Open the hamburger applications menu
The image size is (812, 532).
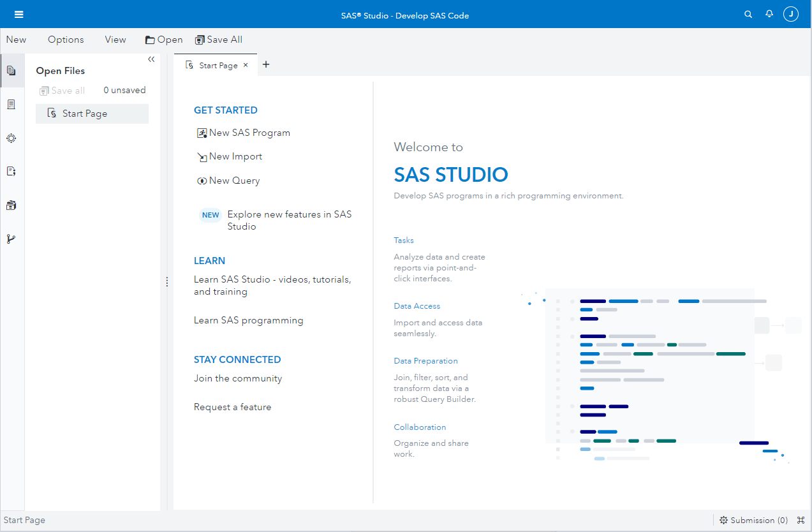18,15
